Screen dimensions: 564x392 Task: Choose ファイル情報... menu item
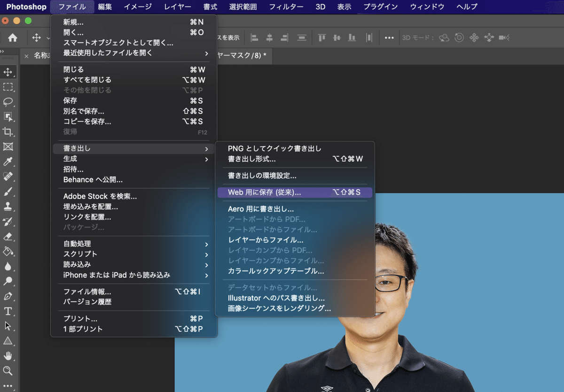click(133, 292)
